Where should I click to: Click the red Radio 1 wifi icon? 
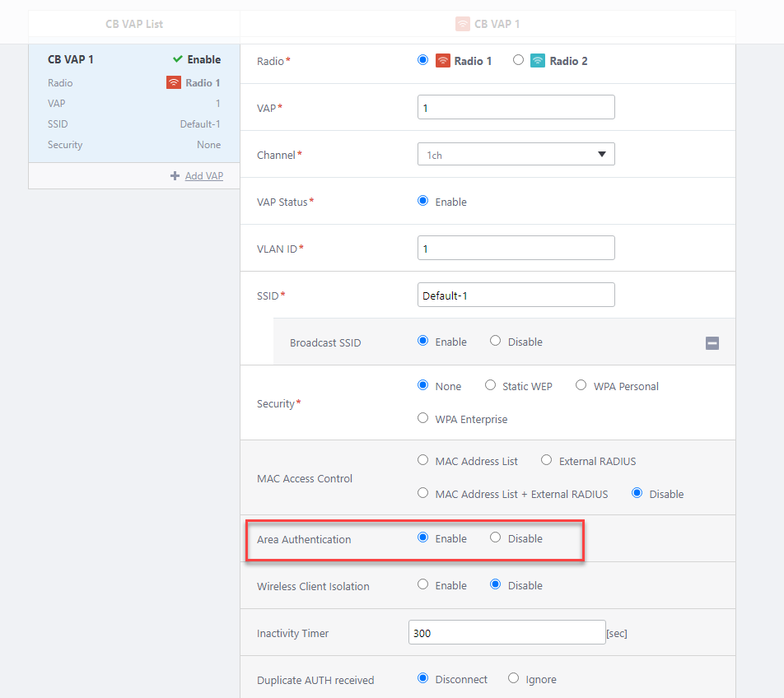click(x=442, y=61)
